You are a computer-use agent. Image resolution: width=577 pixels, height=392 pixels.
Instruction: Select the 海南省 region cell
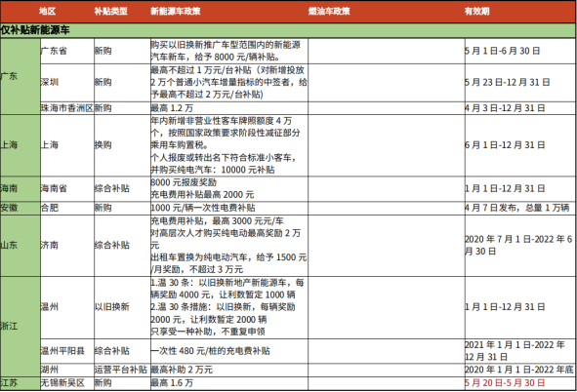pos(67,188)
